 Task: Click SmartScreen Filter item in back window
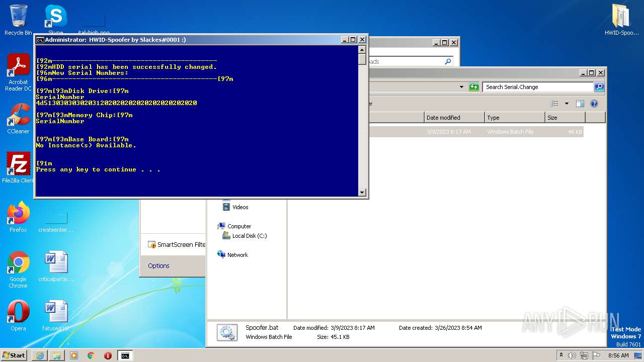[177, 245]
